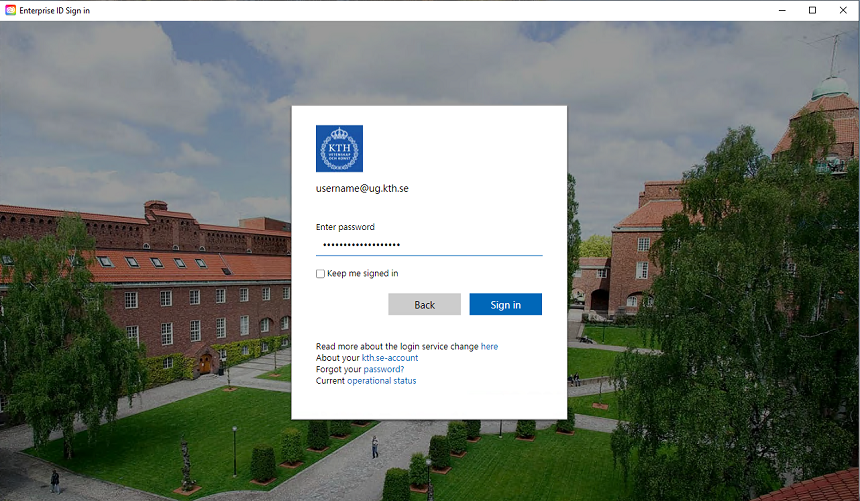
Task: Open the "here" login service change link
Action: tap(489, 347)
